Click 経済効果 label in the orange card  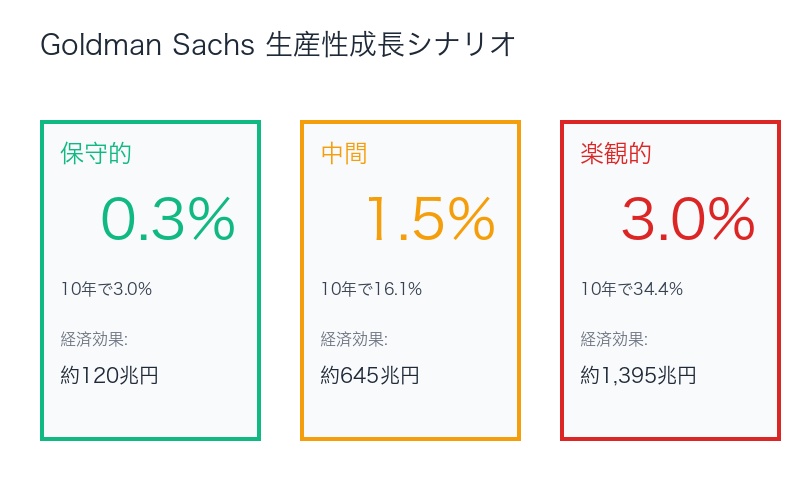pos(354,338)
